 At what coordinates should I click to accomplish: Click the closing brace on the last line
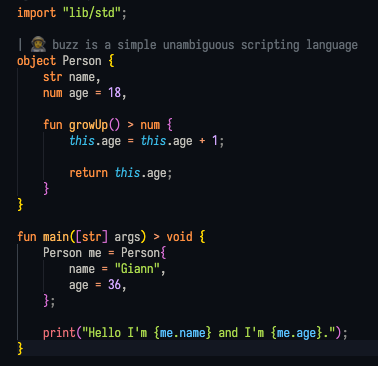[x=20, y=348]
